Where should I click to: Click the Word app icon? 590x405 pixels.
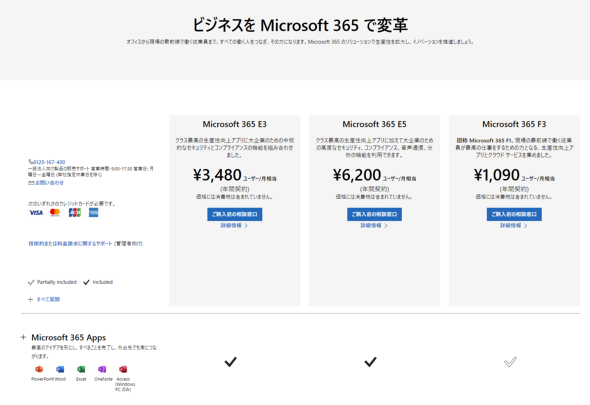60,369
